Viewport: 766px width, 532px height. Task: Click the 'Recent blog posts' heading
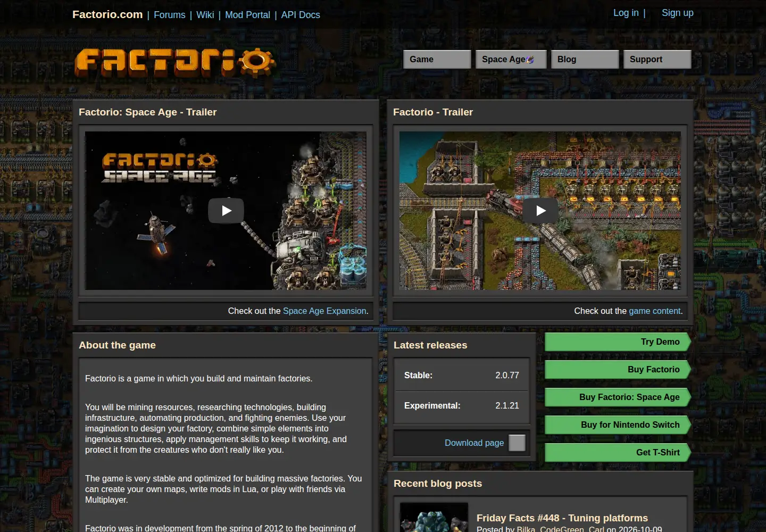[438, 484]
